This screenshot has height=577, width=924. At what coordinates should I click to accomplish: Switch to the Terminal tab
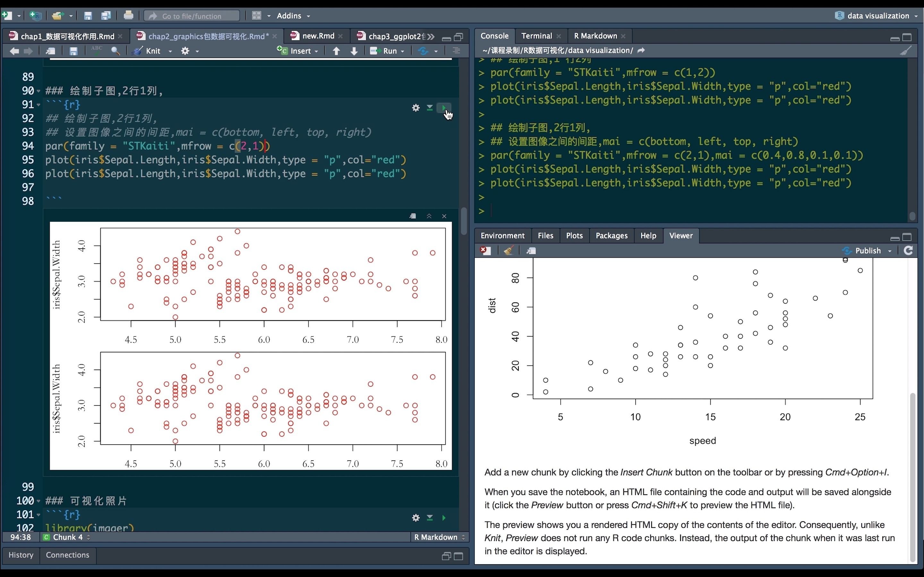point(536,36)
